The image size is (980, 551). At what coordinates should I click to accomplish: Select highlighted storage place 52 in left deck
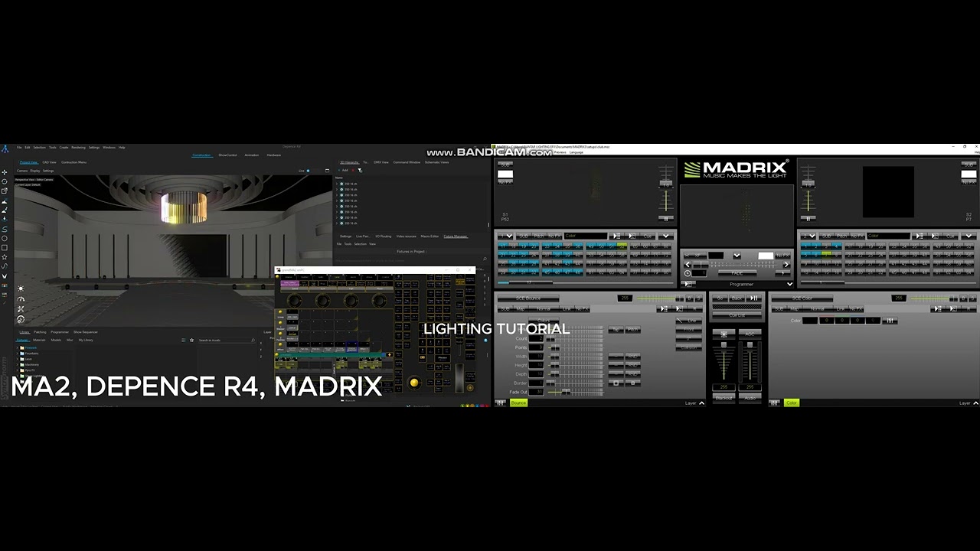coord(622,246)
